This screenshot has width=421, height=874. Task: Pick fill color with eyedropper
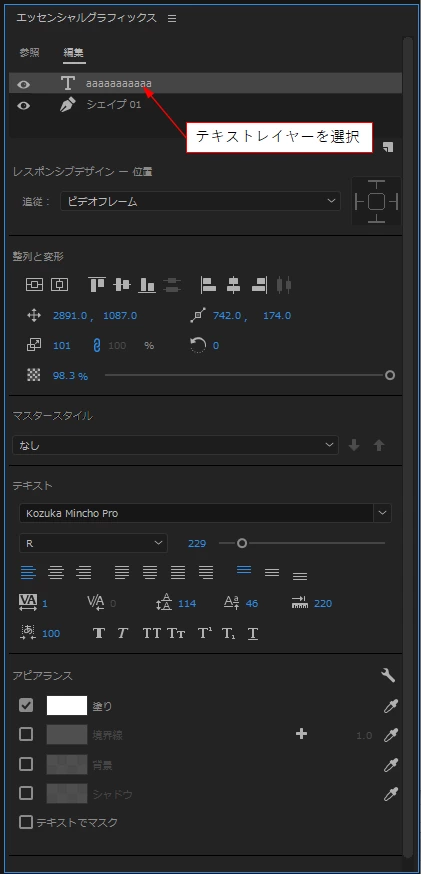click(391, 706)
